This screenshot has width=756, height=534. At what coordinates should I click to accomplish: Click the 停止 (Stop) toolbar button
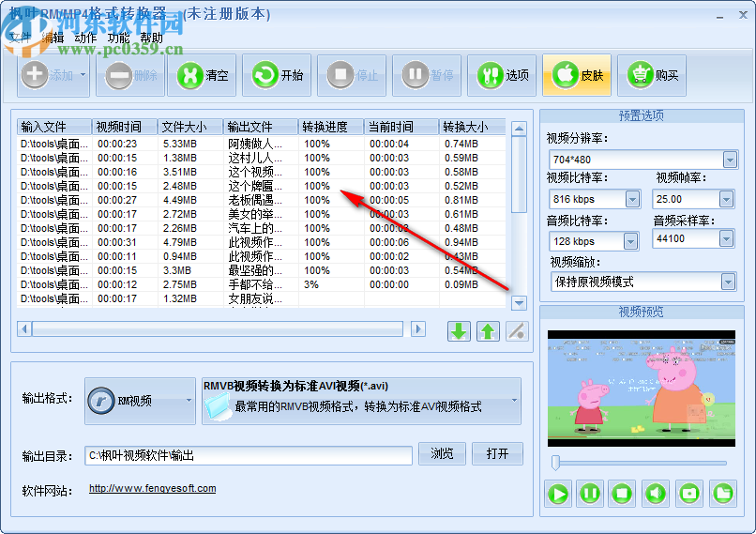[352, 75]
